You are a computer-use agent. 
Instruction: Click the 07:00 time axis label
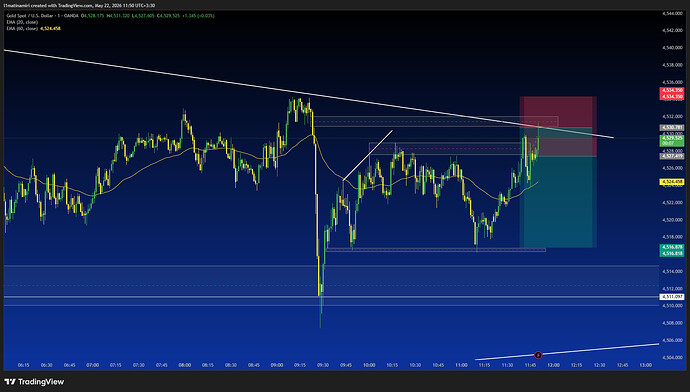click(93, 365)
